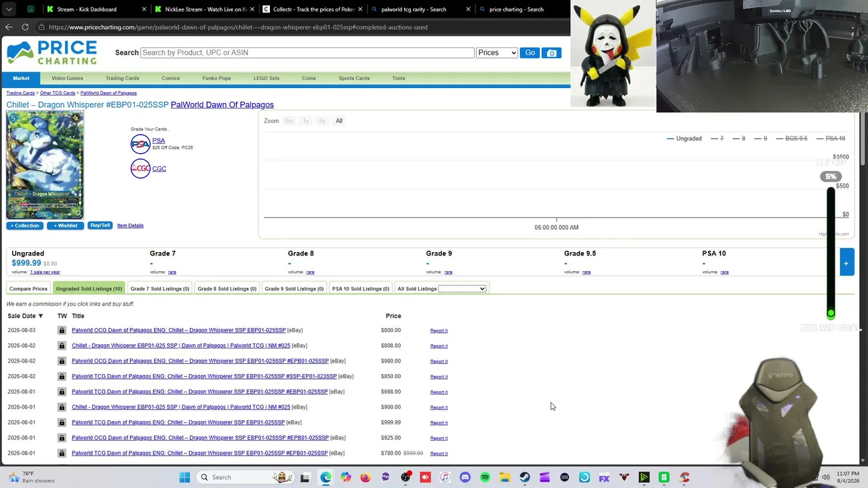The width and height of the screenshot is (868, 488).
Task: Click the Buy/Sell button
Action: 100,226
